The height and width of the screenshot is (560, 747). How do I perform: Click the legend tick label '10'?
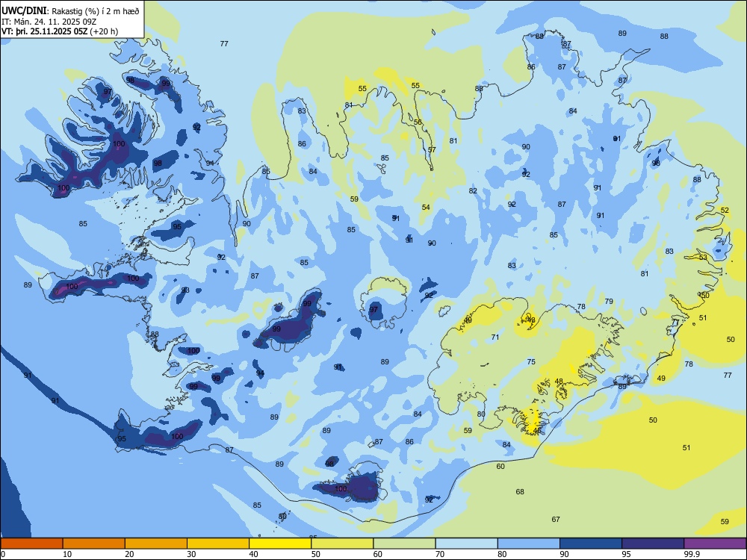(67, 554)
